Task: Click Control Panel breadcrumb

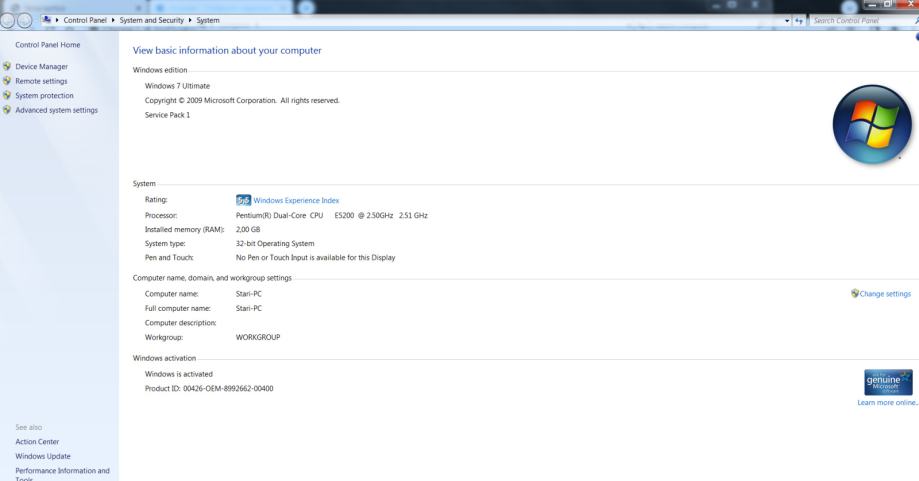Action: pyautogui.click(x=85, y=21)
